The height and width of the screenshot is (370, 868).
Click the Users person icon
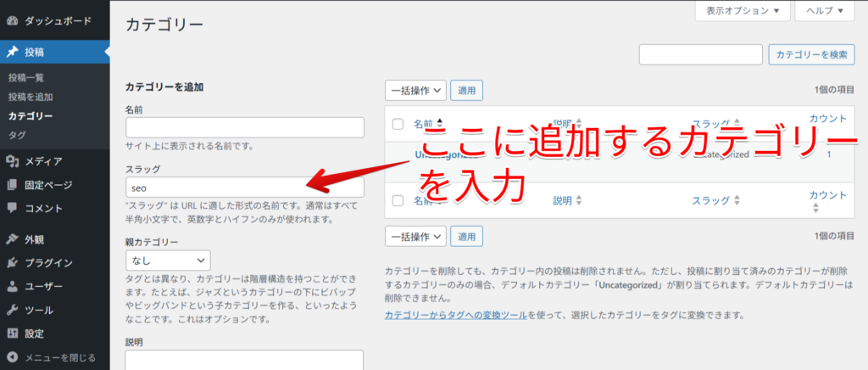pyautogui.click(x=13, y=287)
